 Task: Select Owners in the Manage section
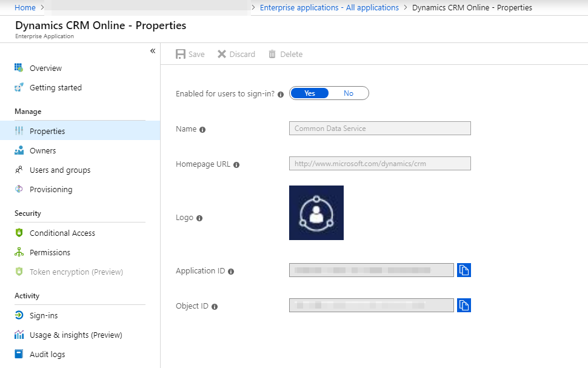44,150
